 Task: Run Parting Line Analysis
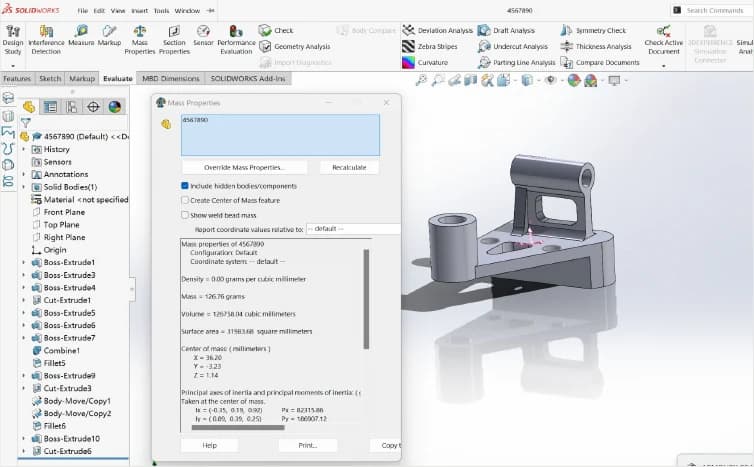pos(516,63)
